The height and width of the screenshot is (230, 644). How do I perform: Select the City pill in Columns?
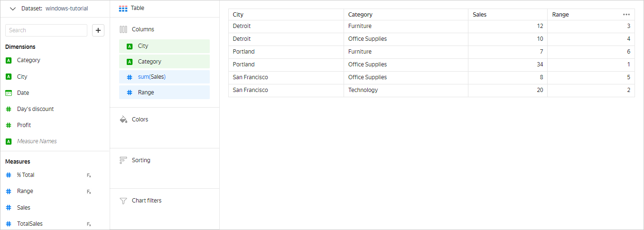(x=164, y=46)
